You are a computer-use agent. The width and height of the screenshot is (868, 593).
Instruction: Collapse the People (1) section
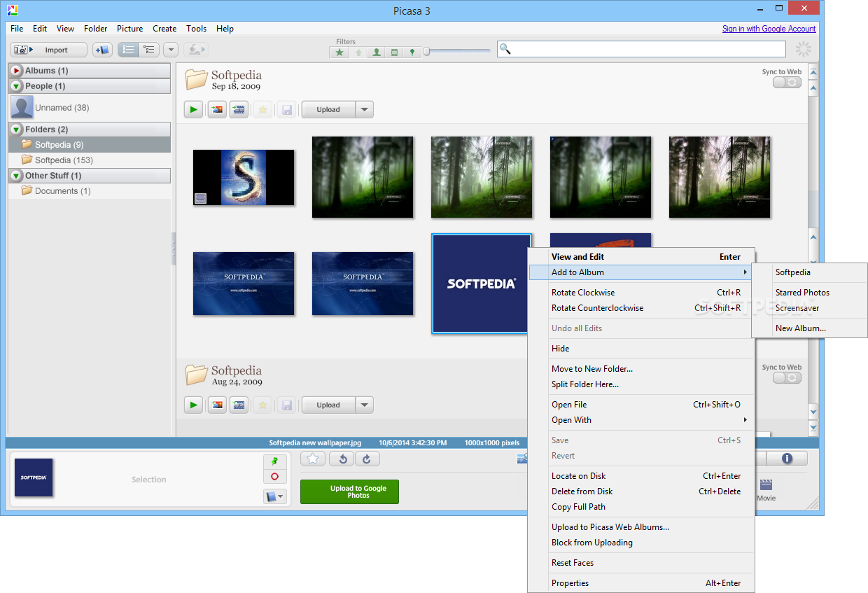16,86
